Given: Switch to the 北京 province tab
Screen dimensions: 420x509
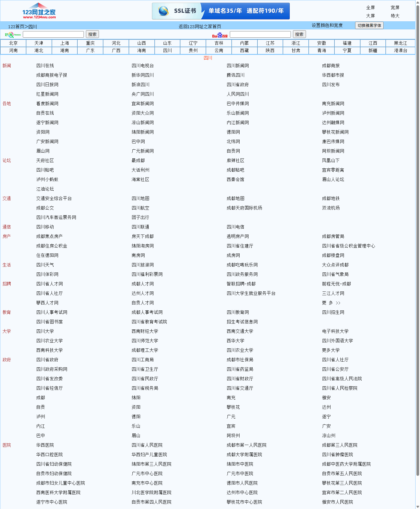Looking at the screenshot, I should click(x=13, y=43).
